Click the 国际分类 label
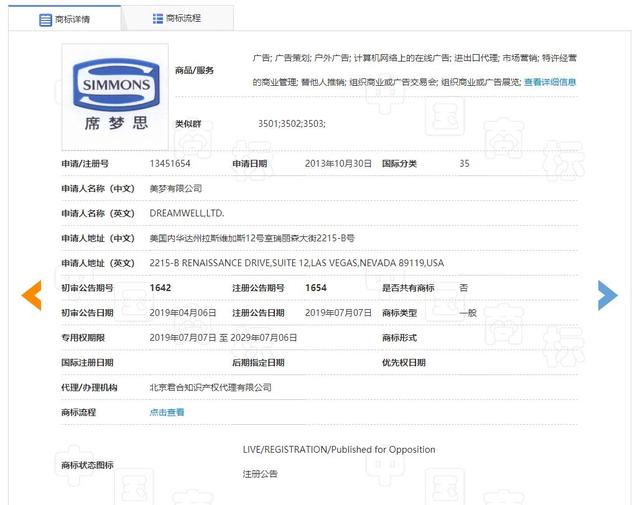This screenshot has height=505, width=640. point(399,164)
